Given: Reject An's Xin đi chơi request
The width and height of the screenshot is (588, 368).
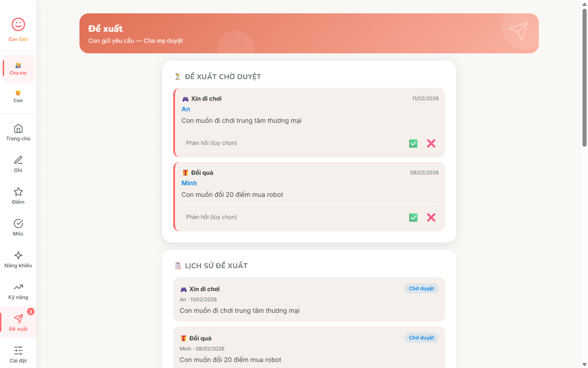Looking at the screenshot, I should pos(431,144).
